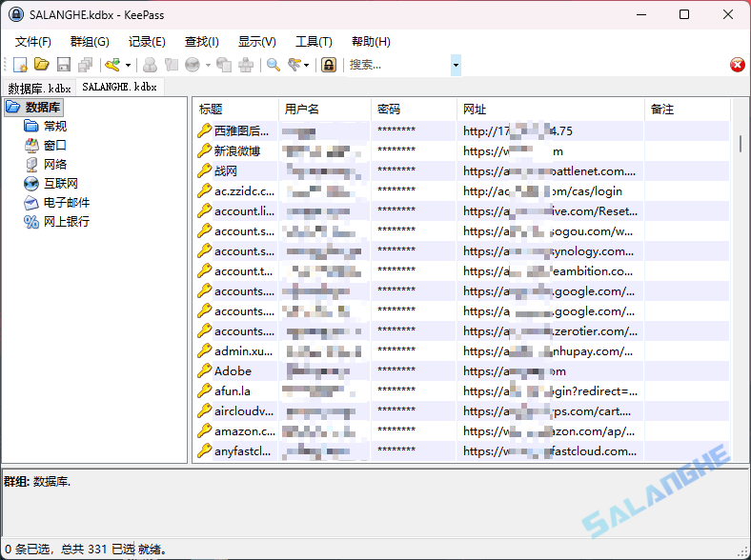751x560 pixels.
Task: Click the key icon beside 新浪微博
Action: coord(205,150)
